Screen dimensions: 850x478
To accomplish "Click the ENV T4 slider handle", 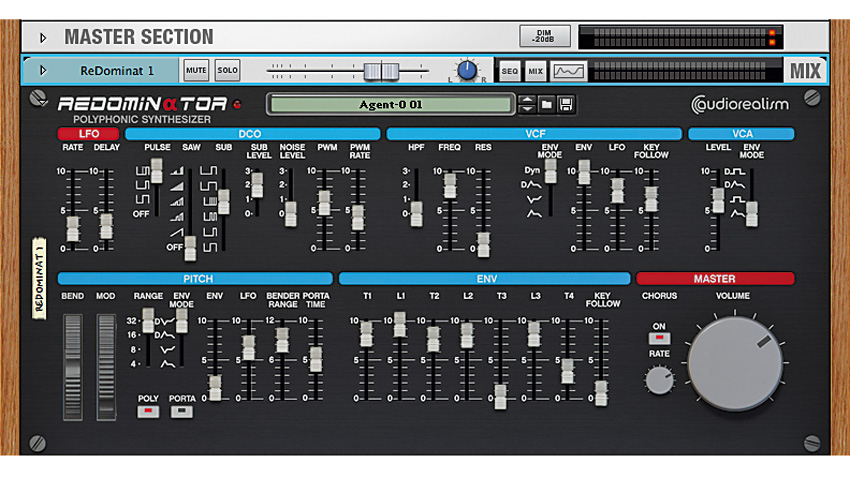I will 568,371.
